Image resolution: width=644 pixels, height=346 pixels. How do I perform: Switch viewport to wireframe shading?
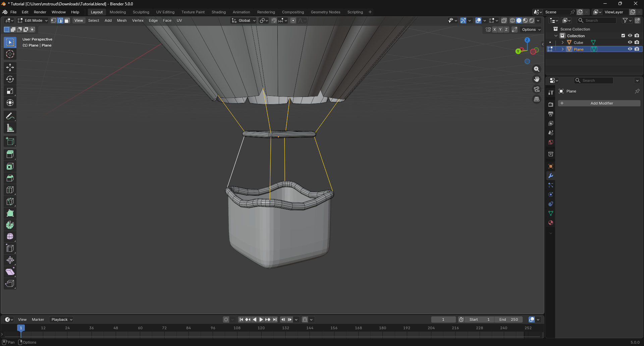(x=513, y=20)
